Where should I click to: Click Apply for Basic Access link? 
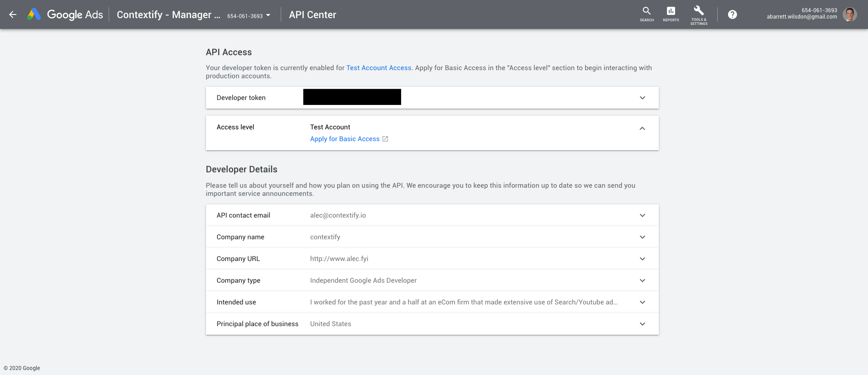[345, 139]
